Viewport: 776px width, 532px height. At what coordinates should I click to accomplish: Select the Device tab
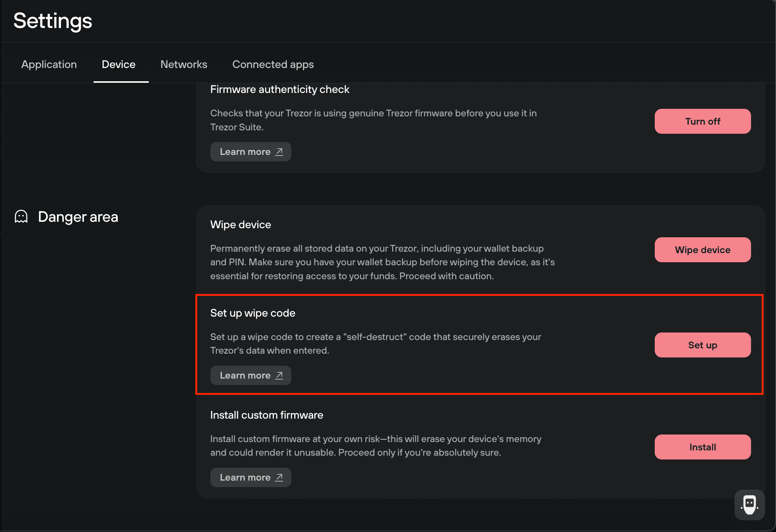click(x=119, y=64)
